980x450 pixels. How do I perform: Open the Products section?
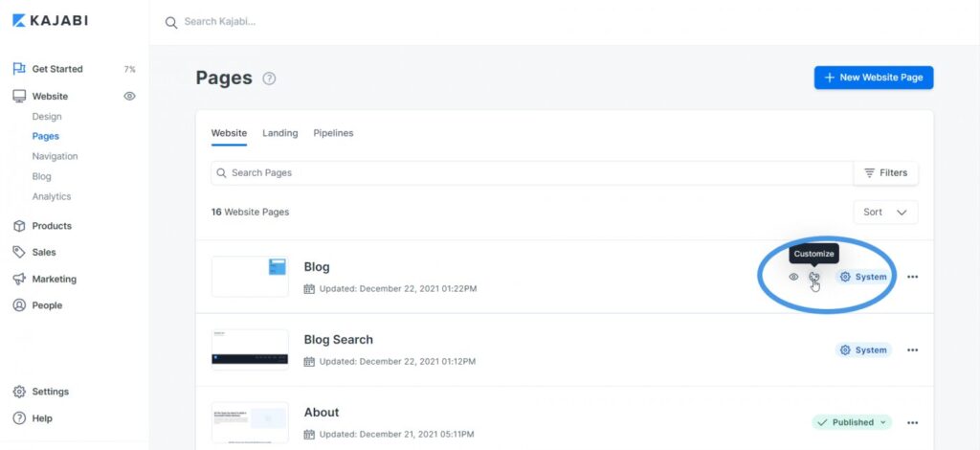[x=52, y=226]
